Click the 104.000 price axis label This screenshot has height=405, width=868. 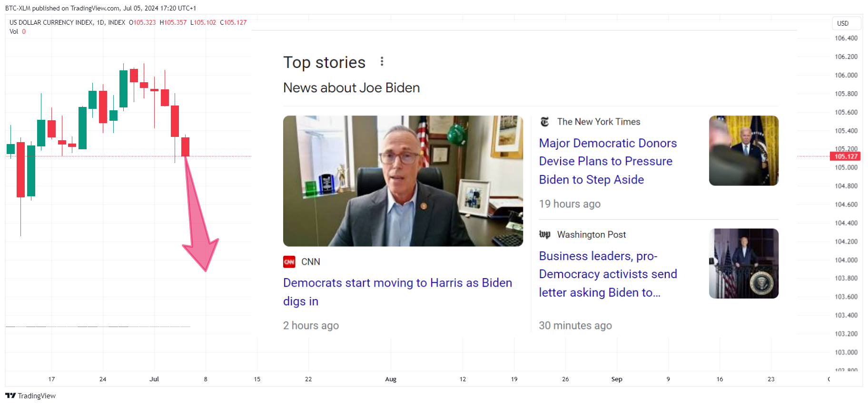[846, 260]
